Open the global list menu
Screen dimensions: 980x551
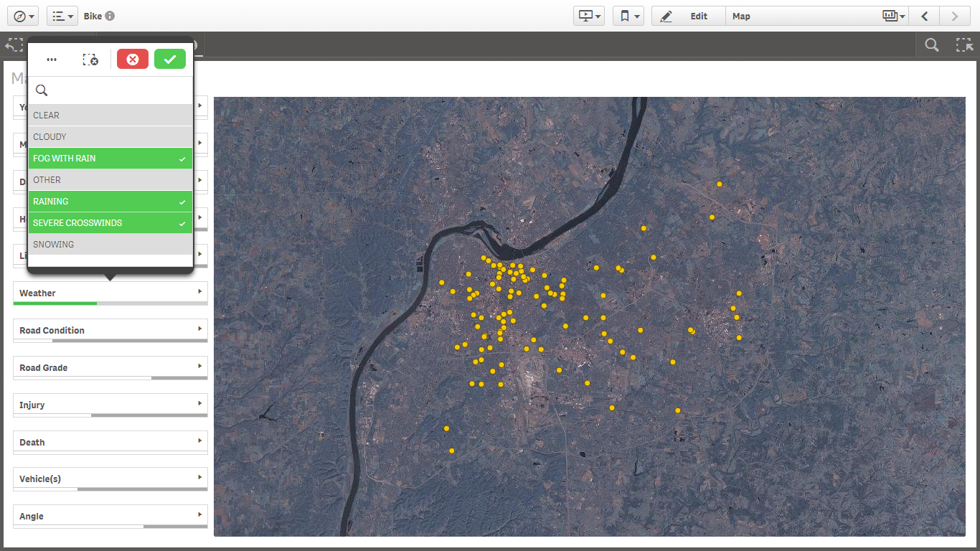click(x=62, y=16)
